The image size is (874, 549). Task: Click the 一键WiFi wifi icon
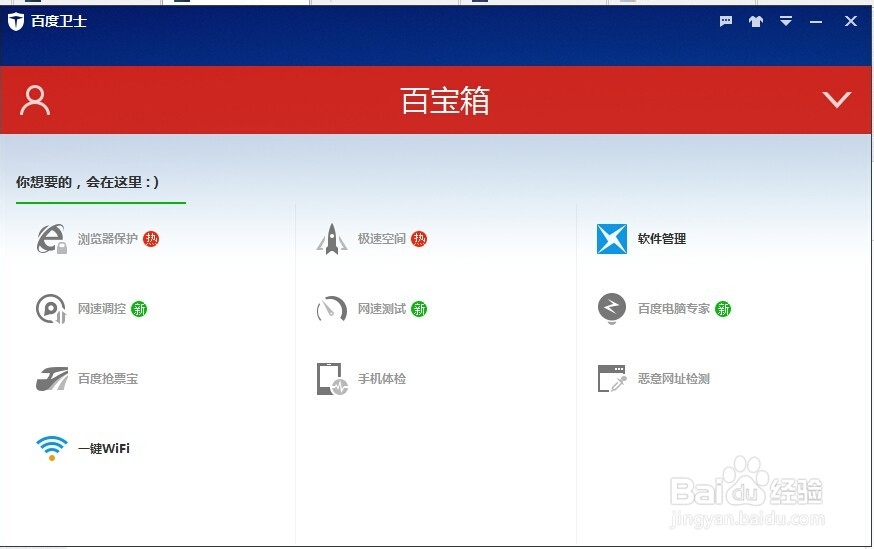coord(52,448)
